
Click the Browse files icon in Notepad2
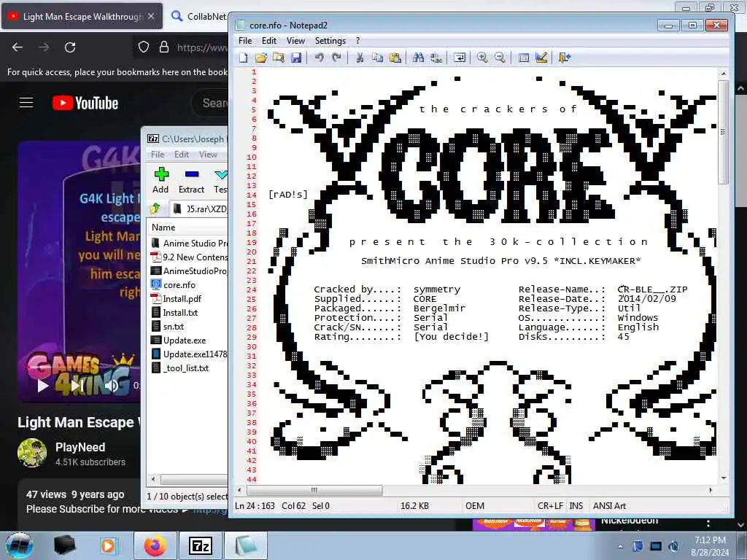point(278,58)
